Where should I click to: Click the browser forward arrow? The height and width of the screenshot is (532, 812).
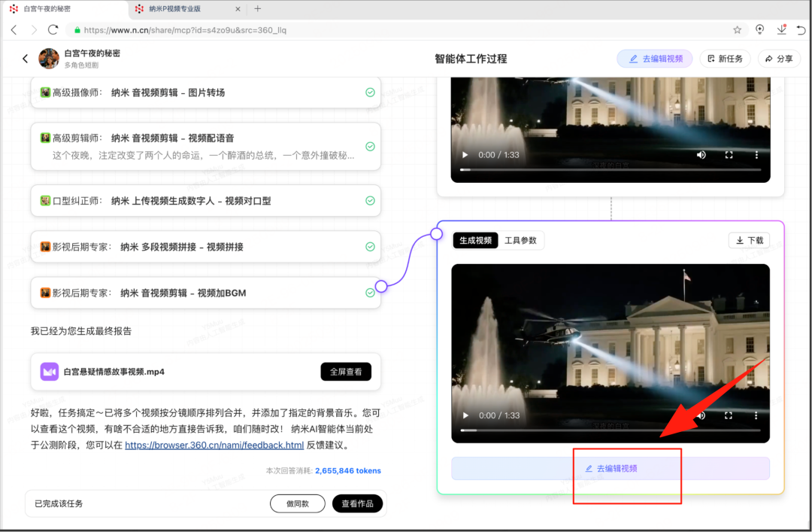[34, 30]
